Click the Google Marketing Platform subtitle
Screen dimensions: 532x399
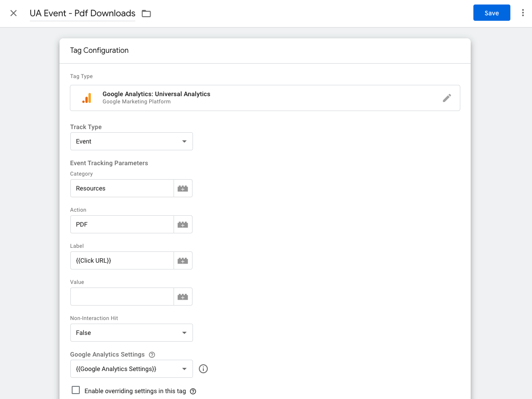(x=137, y=102)
